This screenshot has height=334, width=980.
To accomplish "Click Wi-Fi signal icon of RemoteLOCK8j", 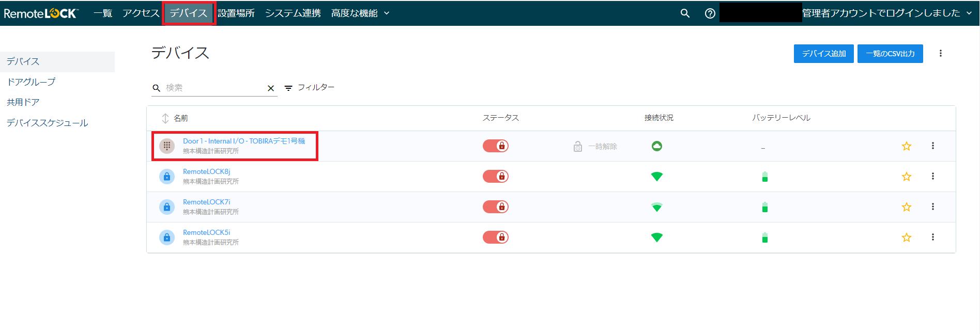I will click(657, 177).
